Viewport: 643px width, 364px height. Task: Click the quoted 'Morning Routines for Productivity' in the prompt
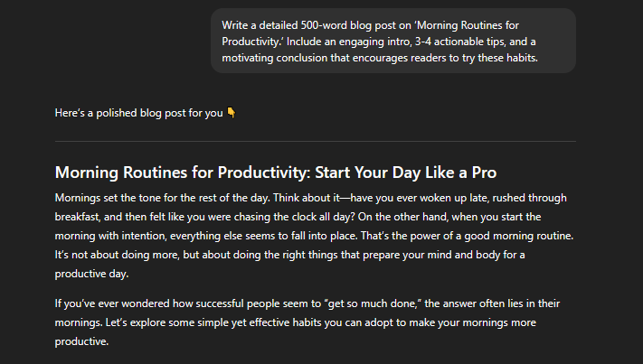(370, 33)
